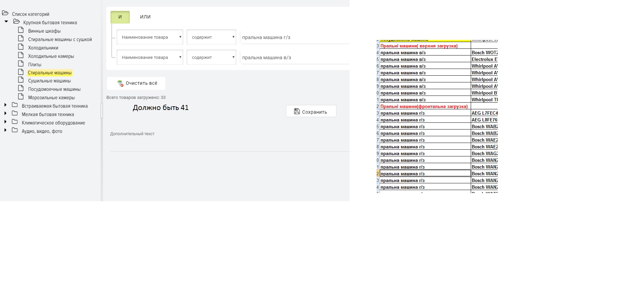The height and width of the screenshot is (296, 644).
Task: Expand the Мелкая бытовая техника category
Action: click(x=5, y=113)
